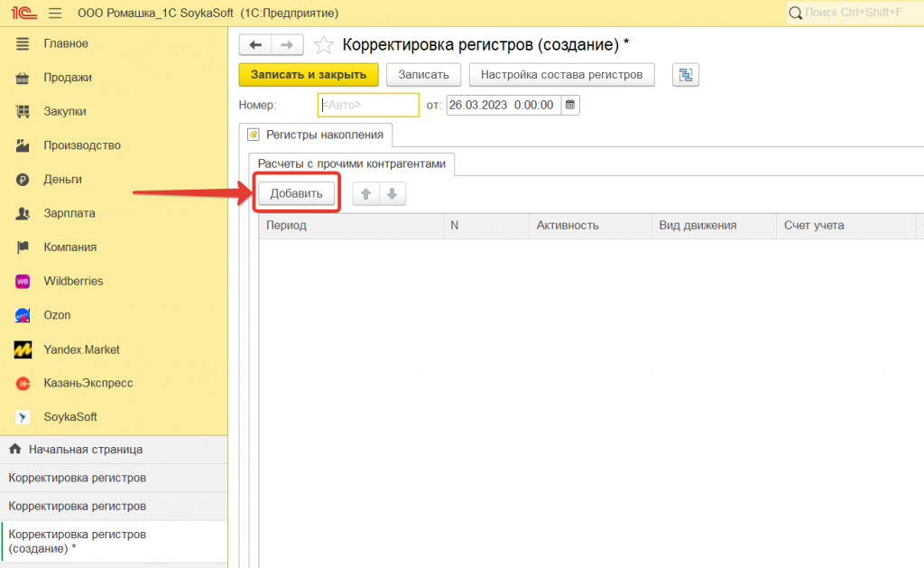This screenshot has width=924, height=568.
Task: Click the forward navigation arrow
Action: [287, 45]
